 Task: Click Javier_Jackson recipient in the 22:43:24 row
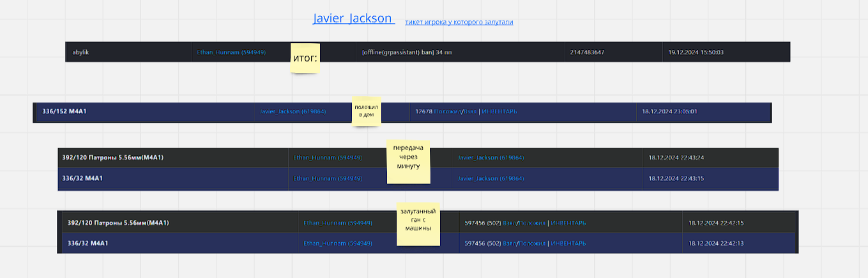(491, 158)
